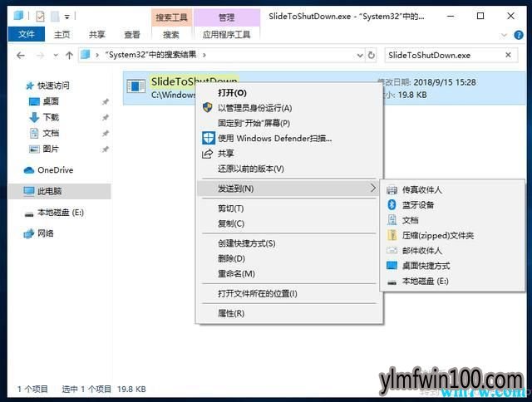
Task: Unpin Downloads using its pin icon
Action: [106, 117]
